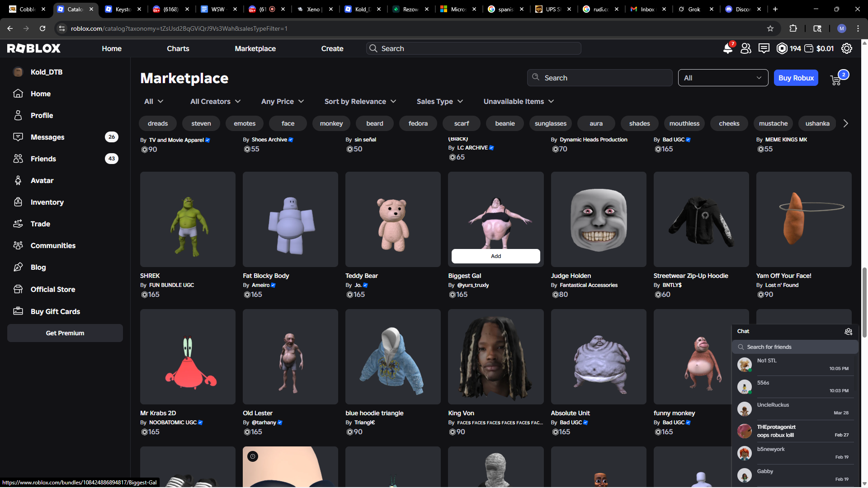Switch to the Grok browser tab
Screen dimensions: 868x488
coord(695,9)
